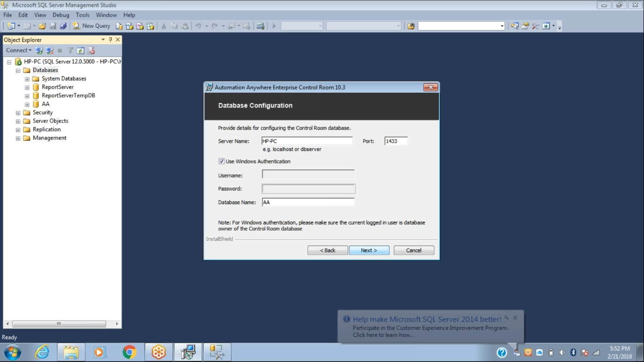The width and height of the screenshot is (644, 362).
Task: Click the Port input field
Action: click(x=396, y=141)
